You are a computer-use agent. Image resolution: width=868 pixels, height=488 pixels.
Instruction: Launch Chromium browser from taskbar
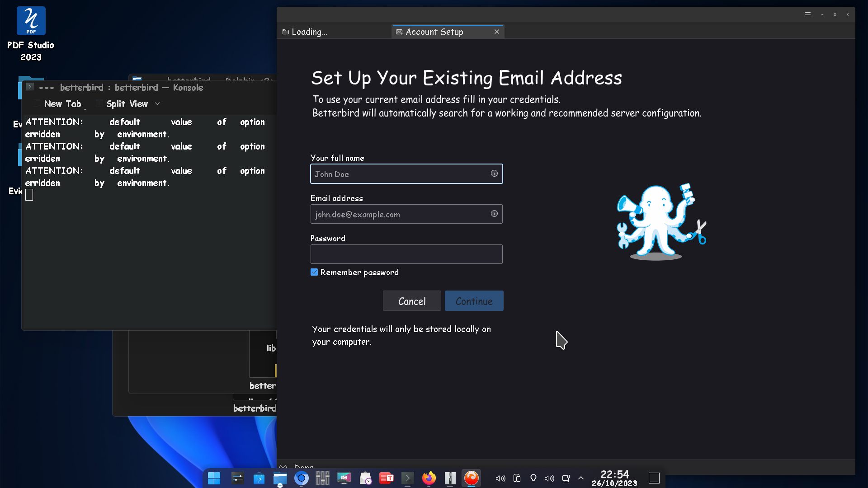click(x=302, y=478)
